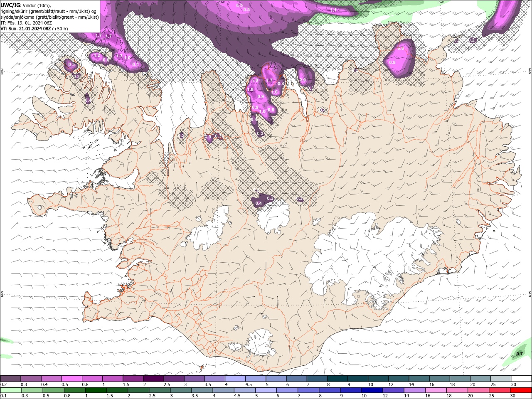Click the 1.8 snowfall value on the map
532x399 pixels.
pos(250,89)
